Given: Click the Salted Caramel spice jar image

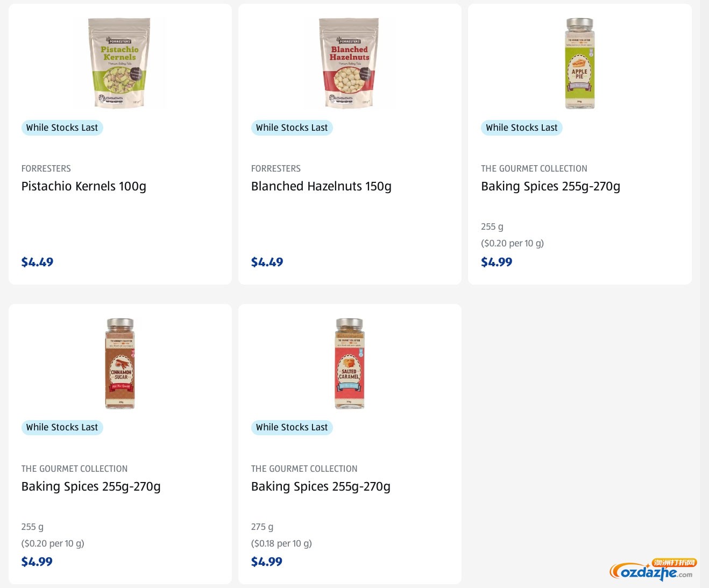Looking at the screenshot, I should coord(350,363).
